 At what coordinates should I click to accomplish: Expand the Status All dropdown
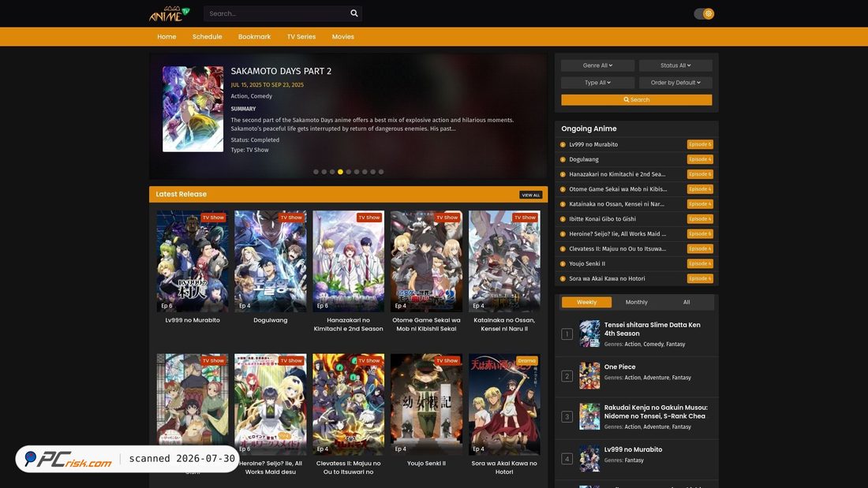[x=675, y=65]
